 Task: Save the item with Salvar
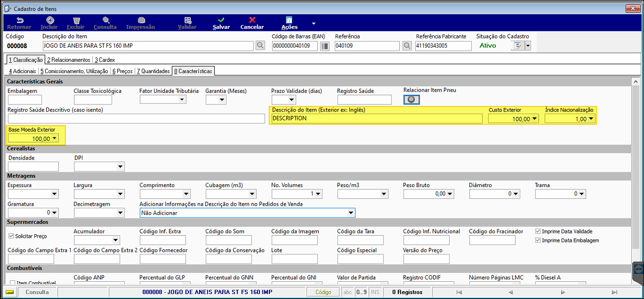[x=221, y=23]
